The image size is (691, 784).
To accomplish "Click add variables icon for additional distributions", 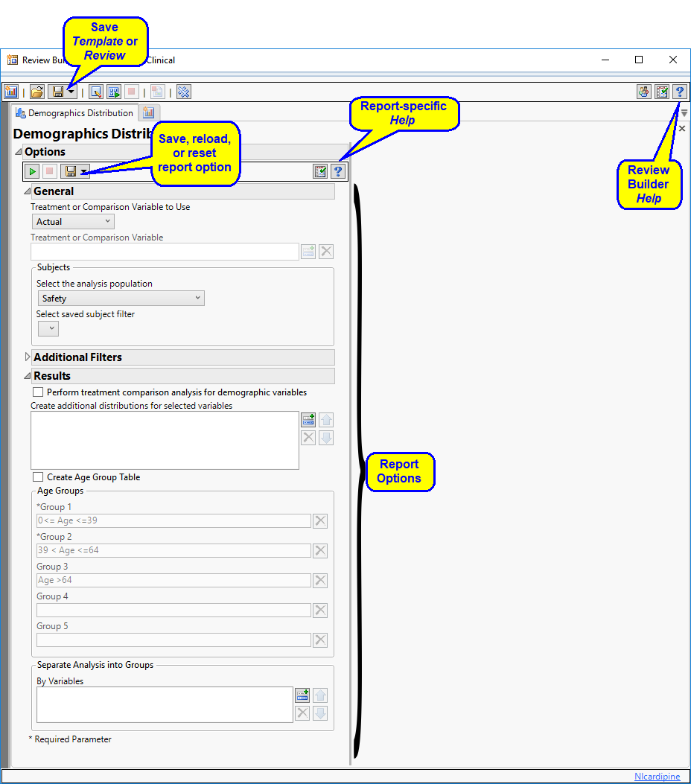I will tap(308, 419).
